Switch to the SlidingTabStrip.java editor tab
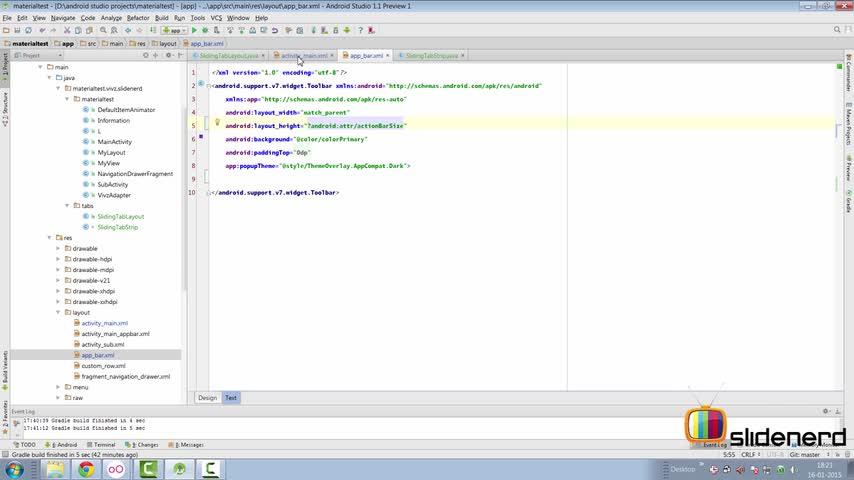Image resolution: width=854 pixels, height=480 pixels. pyautogui.click(x=431, y=56)
